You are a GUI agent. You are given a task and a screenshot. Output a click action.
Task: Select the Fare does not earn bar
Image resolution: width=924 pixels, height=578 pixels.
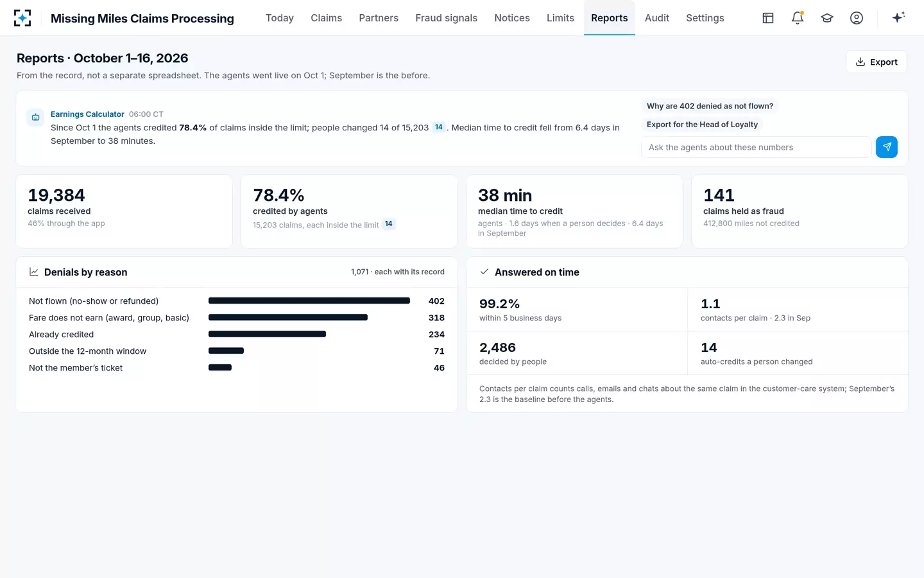tap(288, 317)
